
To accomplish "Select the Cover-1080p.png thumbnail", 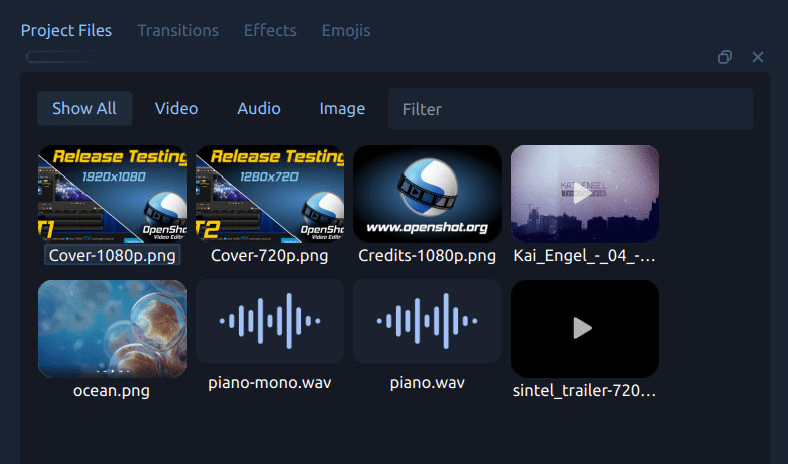I will (x=112, y=194).
